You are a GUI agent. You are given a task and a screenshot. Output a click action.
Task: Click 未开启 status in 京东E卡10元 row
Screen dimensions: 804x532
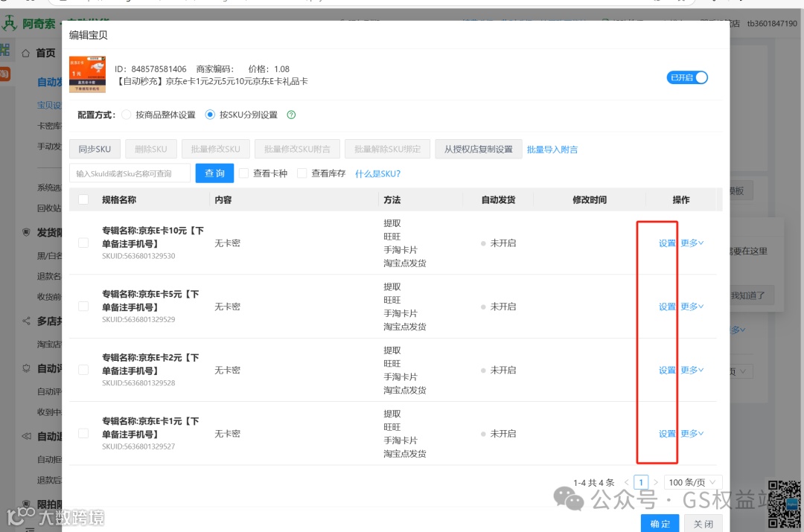point(502,243)
